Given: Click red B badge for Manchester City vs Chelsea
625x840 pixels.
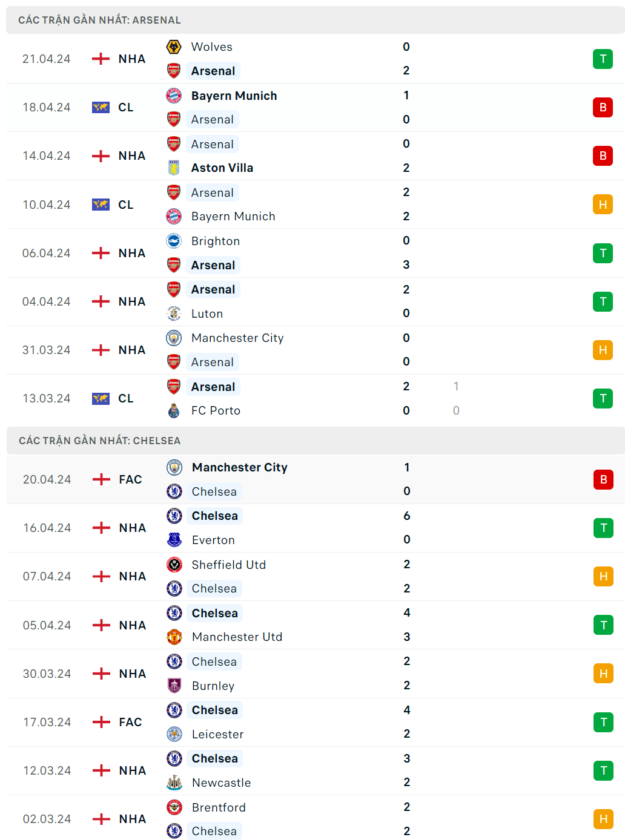Looking at the screenshot, I should coord(603,479).
